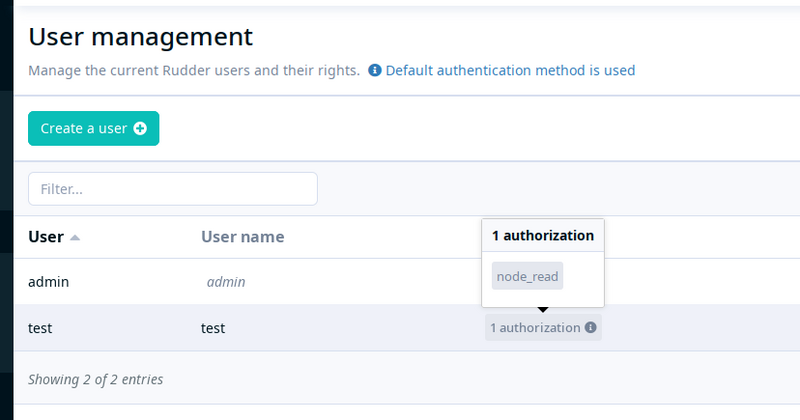Click the User management page heading
Screen dimensions: 800x420
pyautogui.click(x=140, y=37)
